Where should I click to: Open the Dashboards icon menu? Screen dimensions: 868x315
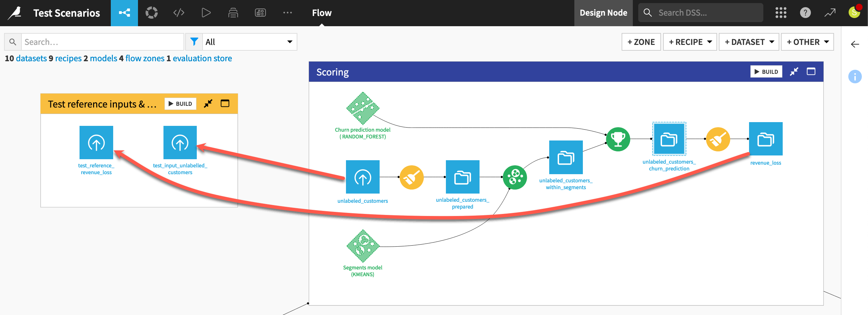(260, 13)
